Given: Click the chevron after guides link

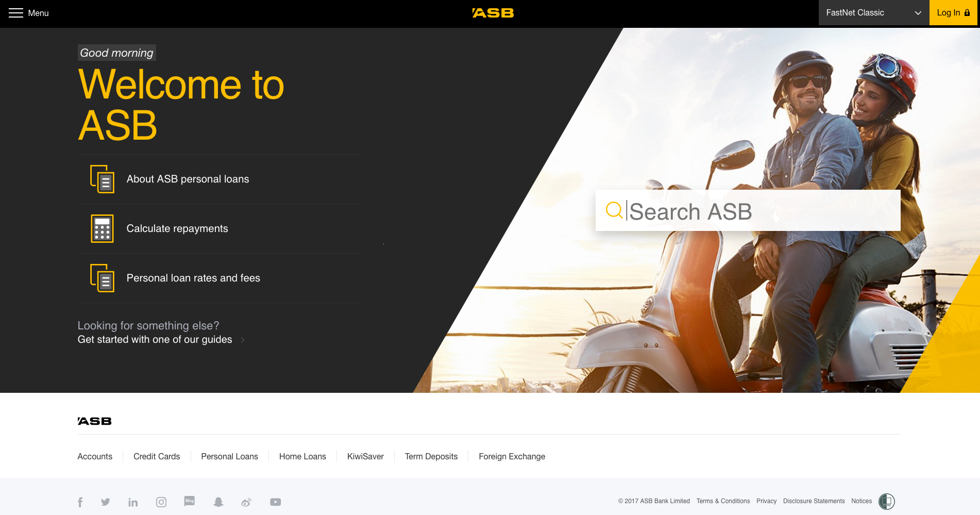Looking at the screenshot, I should point(243,340).
